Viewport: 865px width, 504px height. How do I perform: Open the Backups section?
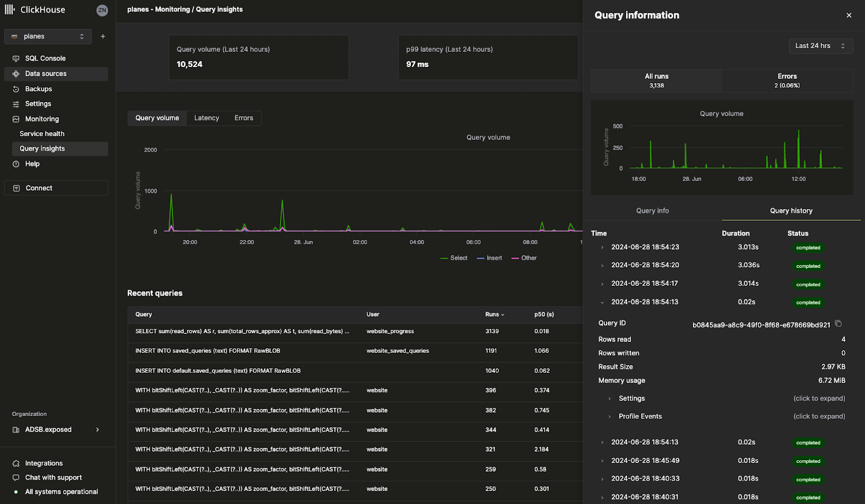tap(38, 89)
